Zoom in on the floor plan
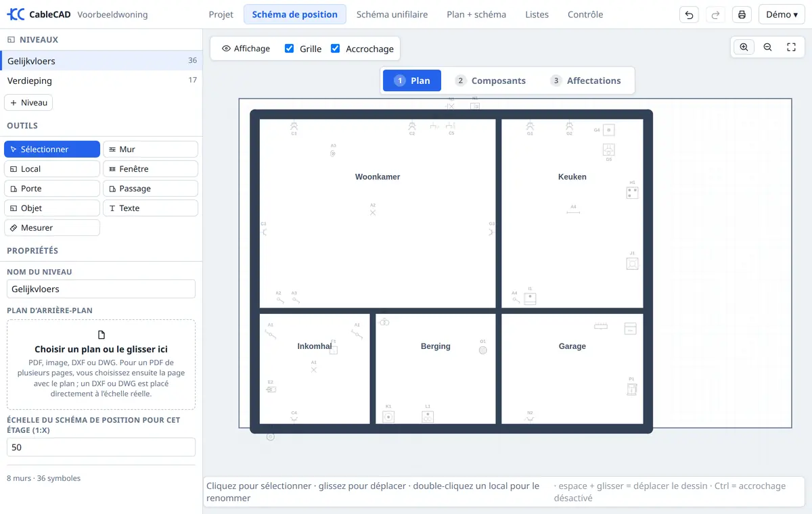The image size is (812, 514). click(x=744, y=47)
